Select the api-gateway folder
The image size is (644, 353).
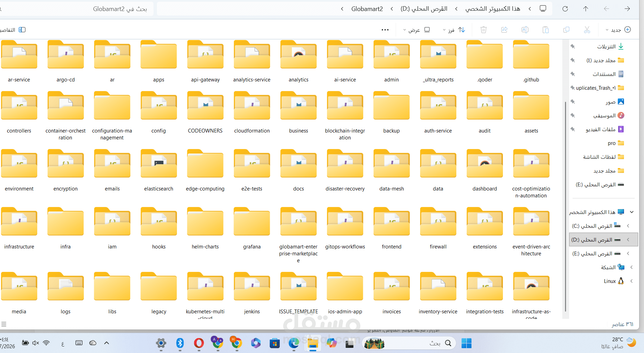(205, 62)
